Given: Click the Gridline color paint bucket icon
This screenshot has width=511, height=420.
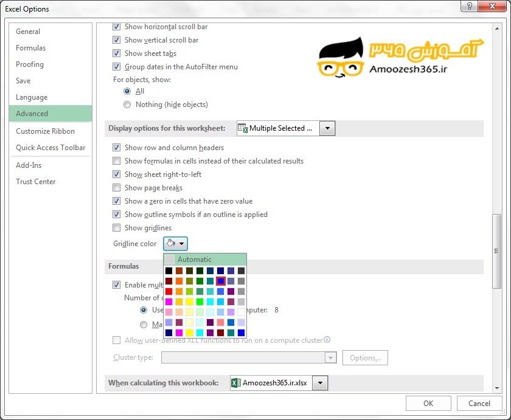Looking at the screenshot, I should point(172,244).
